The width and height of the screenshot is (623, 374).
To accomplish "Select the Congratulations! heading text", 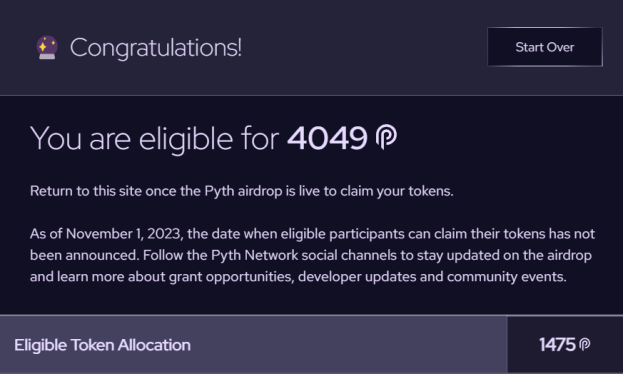I will coord(156,48).
